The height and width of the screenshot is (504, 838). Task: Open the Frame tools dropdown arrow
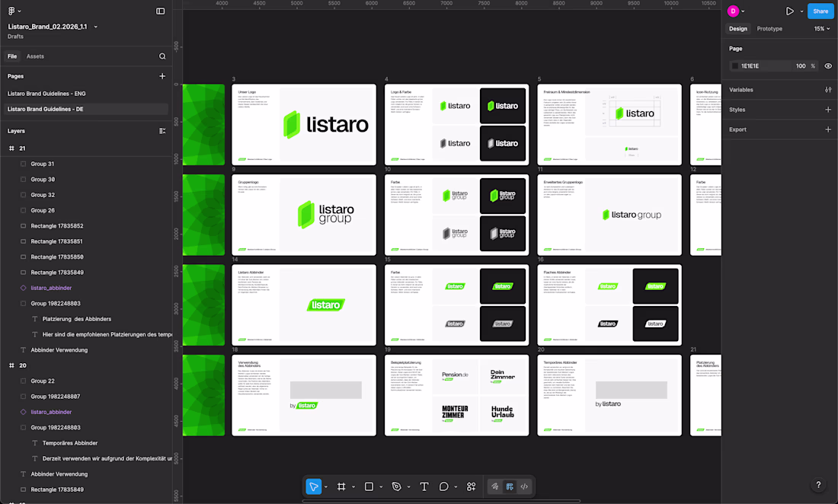click(x=353, y=487)
